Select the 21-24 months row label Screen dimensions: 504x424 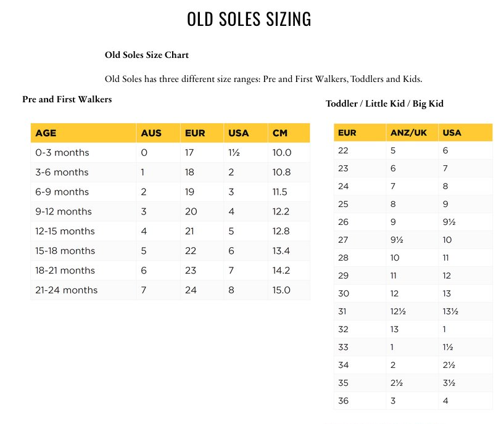tap(67, 290)
